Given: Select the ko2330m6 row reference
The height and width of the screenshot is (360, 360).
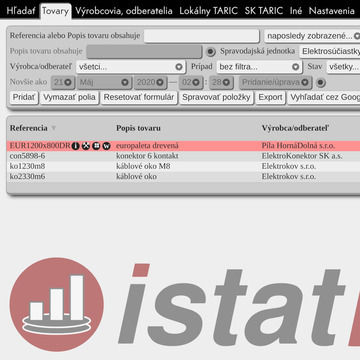Looking at the screenshot, I should coord(27,176).
